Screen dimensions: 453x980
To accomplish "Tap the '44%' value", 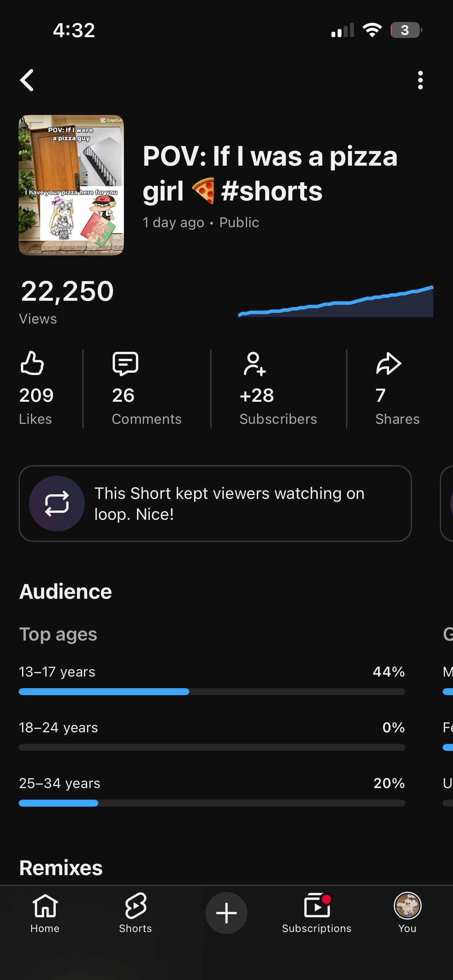I will 389,672.
